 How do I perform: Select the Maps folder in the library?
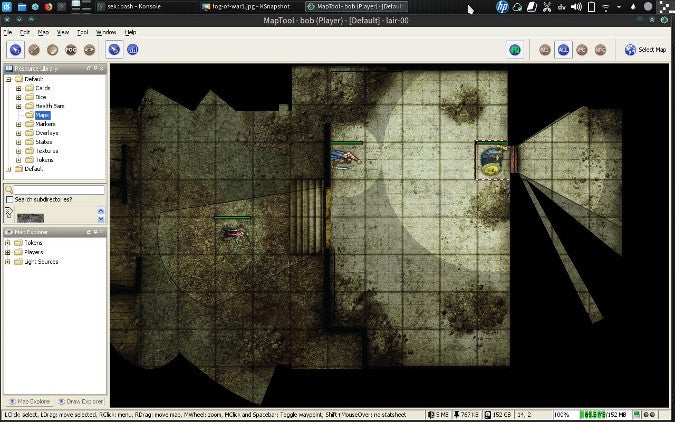tap(42, 115)
